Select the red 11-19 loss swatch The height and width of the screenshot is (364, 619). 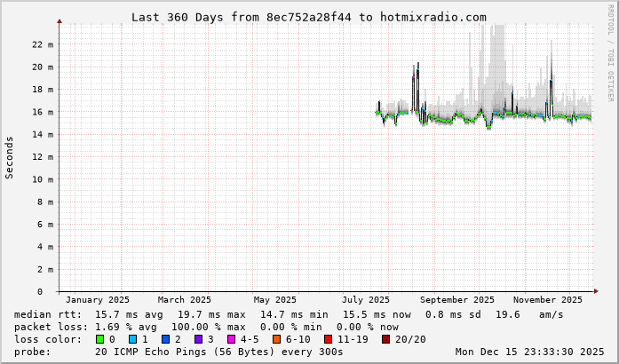328,339
